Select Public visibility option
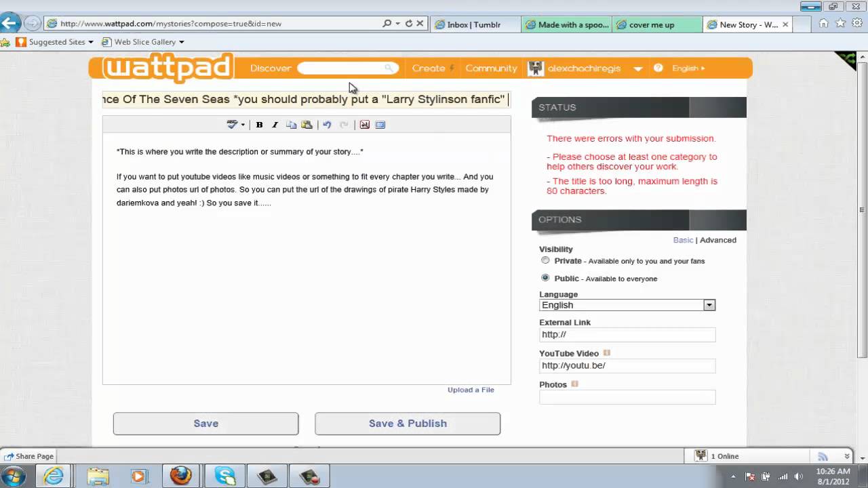868x488 pixels. coord(545,278)
